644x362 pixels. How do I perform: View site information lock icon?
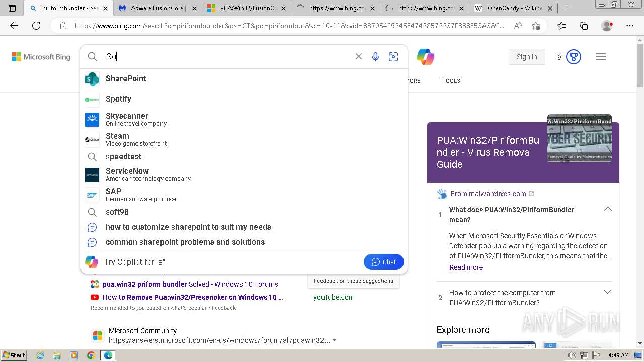click(63, 26)
